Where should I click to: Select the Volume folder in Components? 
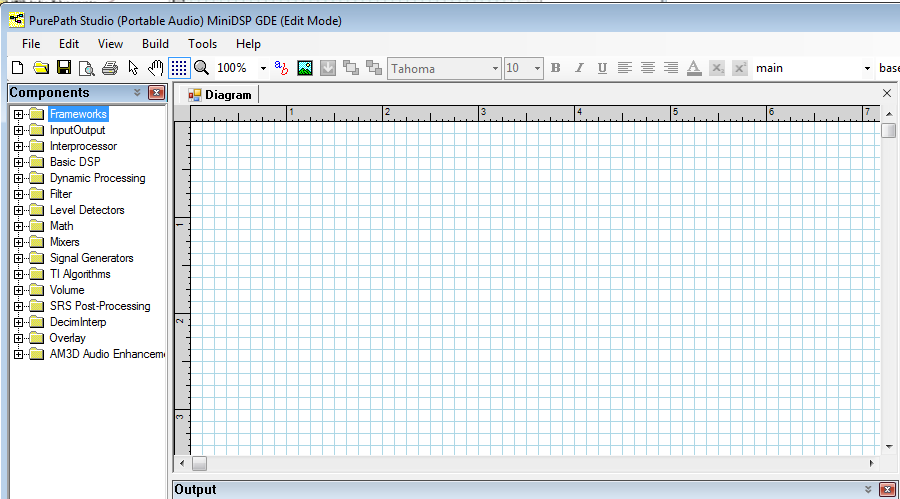[x=67, y=291]
